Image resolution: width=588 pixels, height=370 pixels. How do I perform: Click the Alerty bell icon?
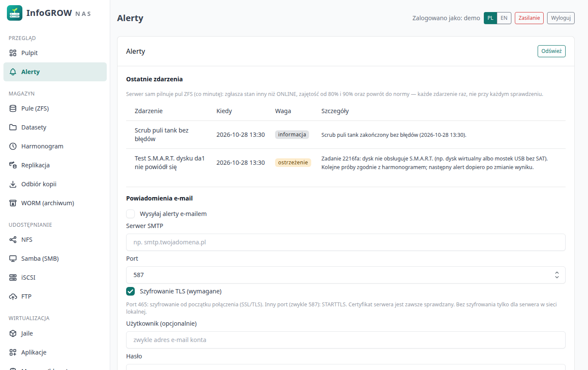[x=13, y=72]
